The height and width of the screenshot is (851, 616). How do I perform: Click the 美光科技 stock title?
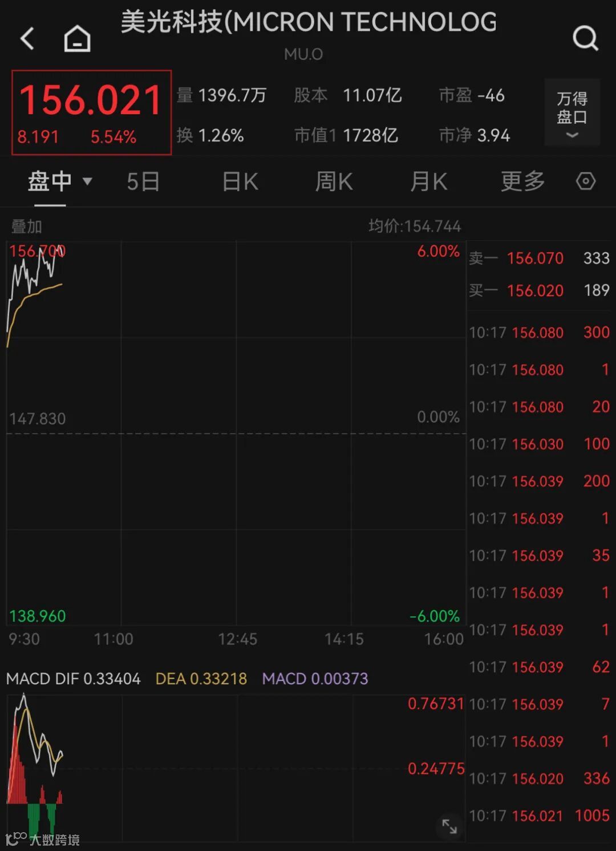pyautogui.click(x=309, y=22)
